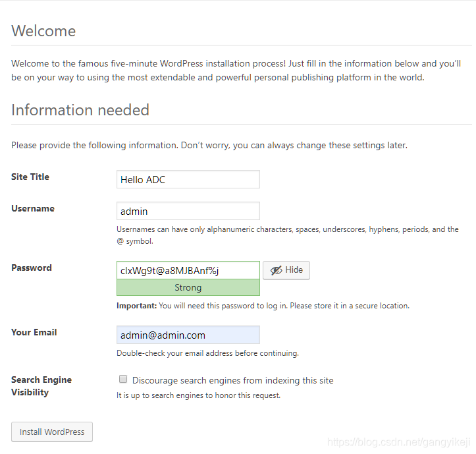The width and height of the screenshot is (476, 454).
Task: Click into the Username field showing admin
Action: 188,211
